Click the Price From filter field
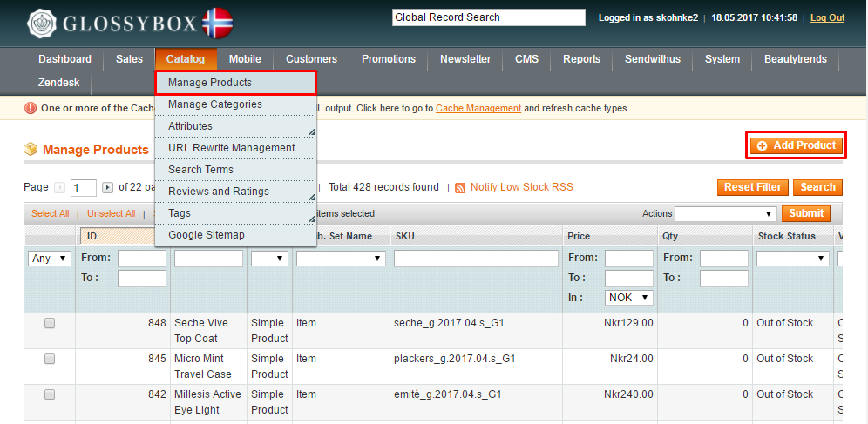The height and width of the screenshot is (424, 868). click(x=629, y=259)
